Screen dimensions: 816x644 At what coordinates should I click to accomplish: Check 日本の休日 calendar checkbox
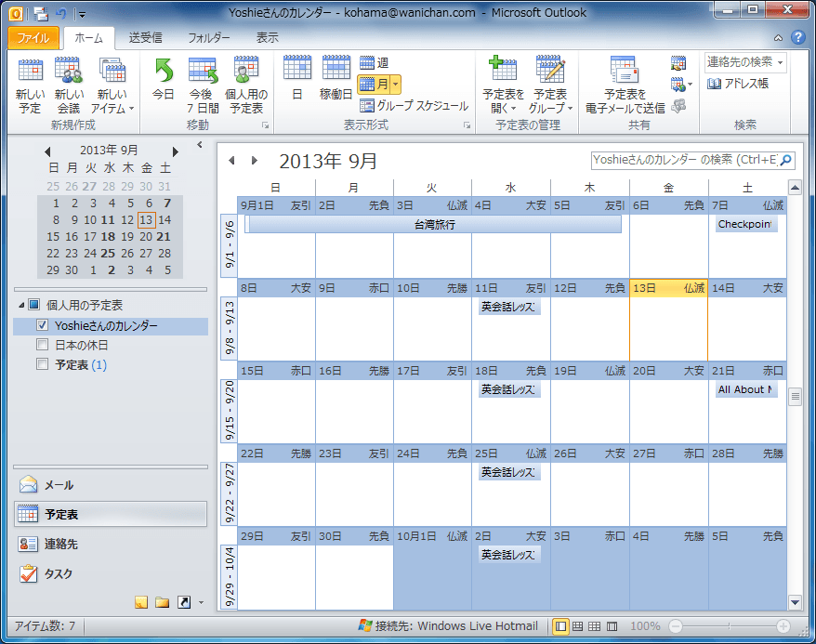tap(43, 345)
